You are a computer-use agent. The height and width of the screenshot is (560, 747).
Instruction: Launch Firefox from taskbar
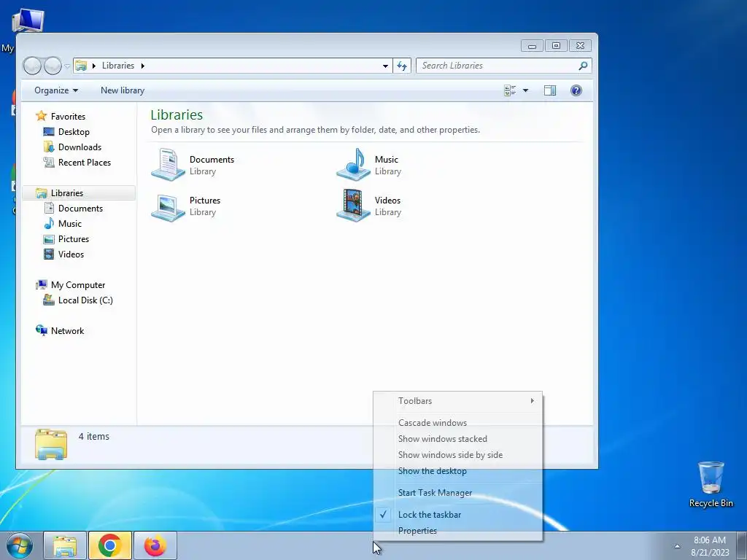coord(155,545)
